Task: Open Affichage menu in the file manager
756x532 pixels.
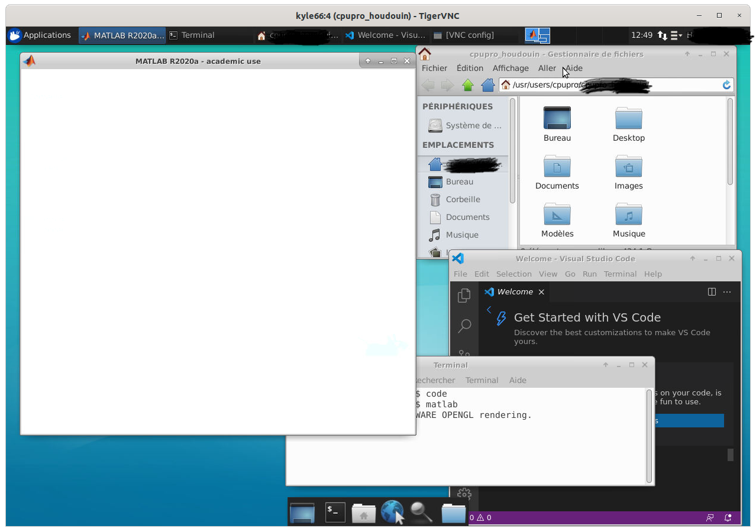Action: coord(511,68)
